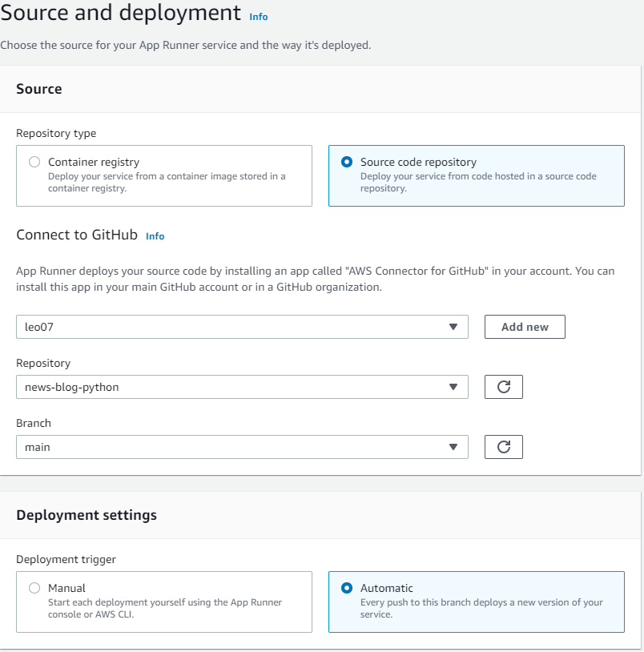Click the Source code repository card description

click(478, 183)
